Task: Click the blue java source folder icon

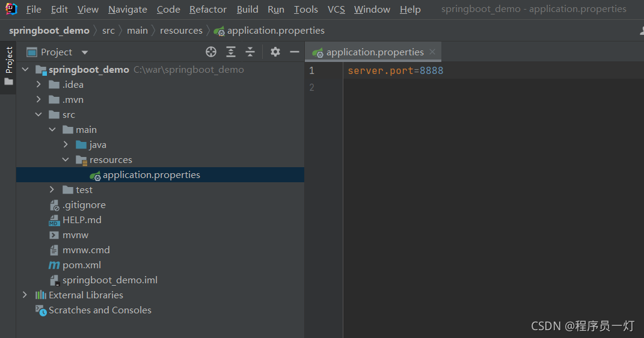Action: [x=81, y=144]
